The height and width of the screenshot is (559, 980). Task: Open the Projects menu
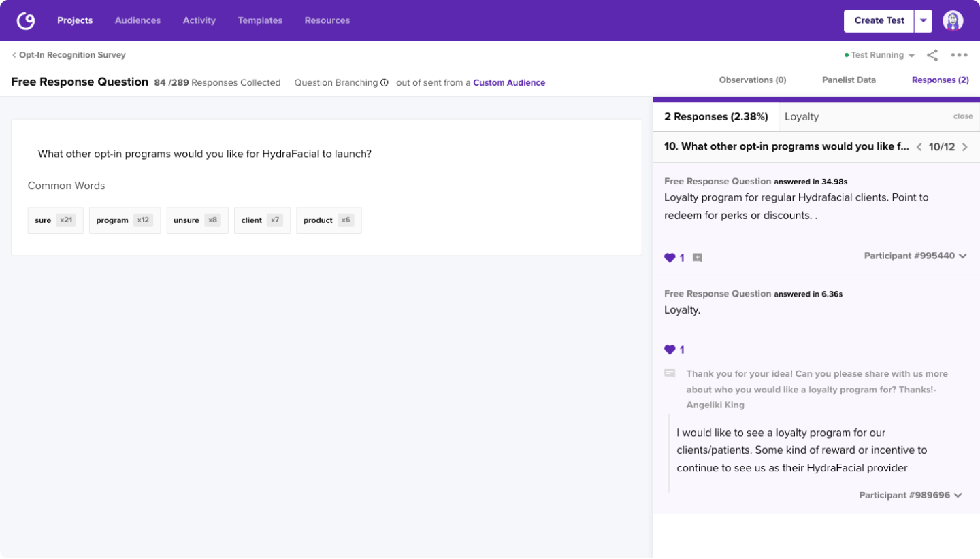[75, 20]
